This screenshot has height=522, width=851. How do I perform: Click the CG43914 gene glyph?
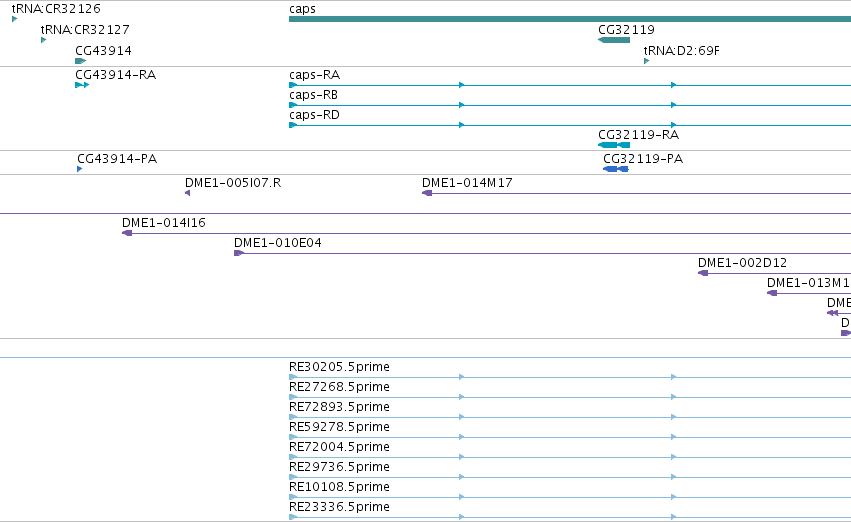tap(81, 61)
